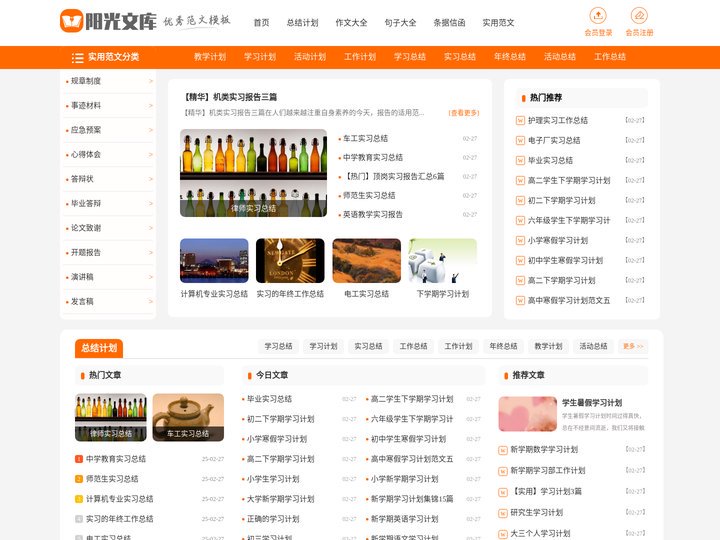Click the document icon next to 小学寒假学习计划 in 热门推荐
This screenshot has height=540, width=720.
[x=520, y=241]
